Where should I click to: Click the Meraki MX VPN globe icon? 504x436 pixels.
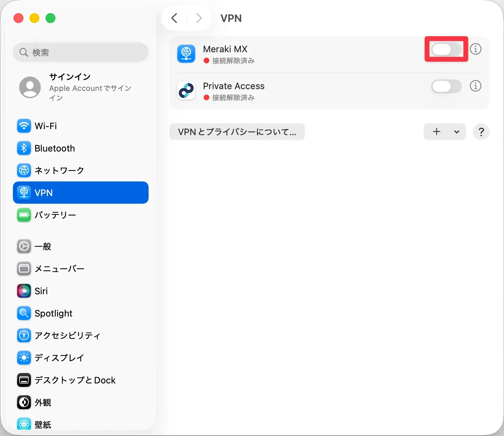pyautogui.click(x=186, y=54)
